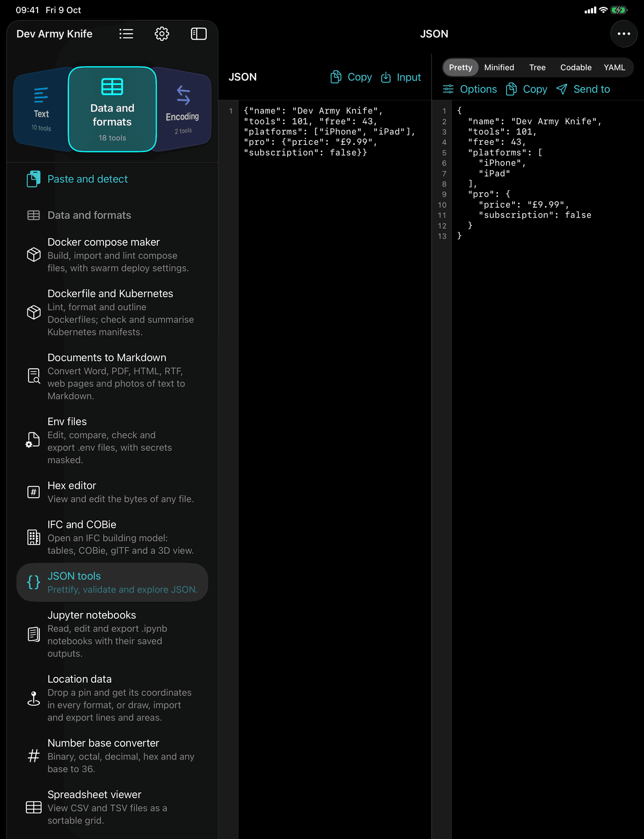Screen dimensions: 644x839
Task: Open Location data tool
Action: point(112,698)
